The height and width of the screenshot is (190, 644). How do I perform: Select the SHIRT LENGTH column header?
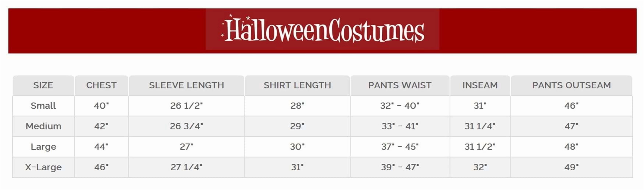(297, 85)
